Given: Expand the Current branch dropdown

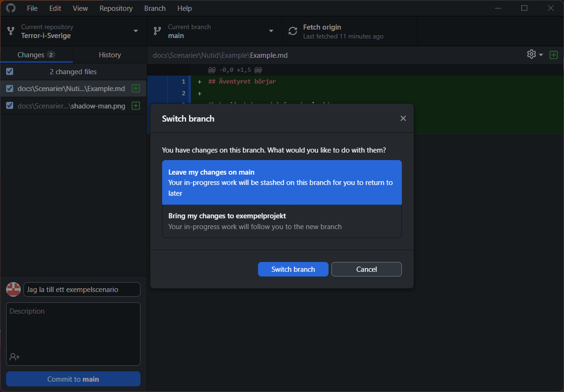Looking at the screenshot, I should point(214,31).
